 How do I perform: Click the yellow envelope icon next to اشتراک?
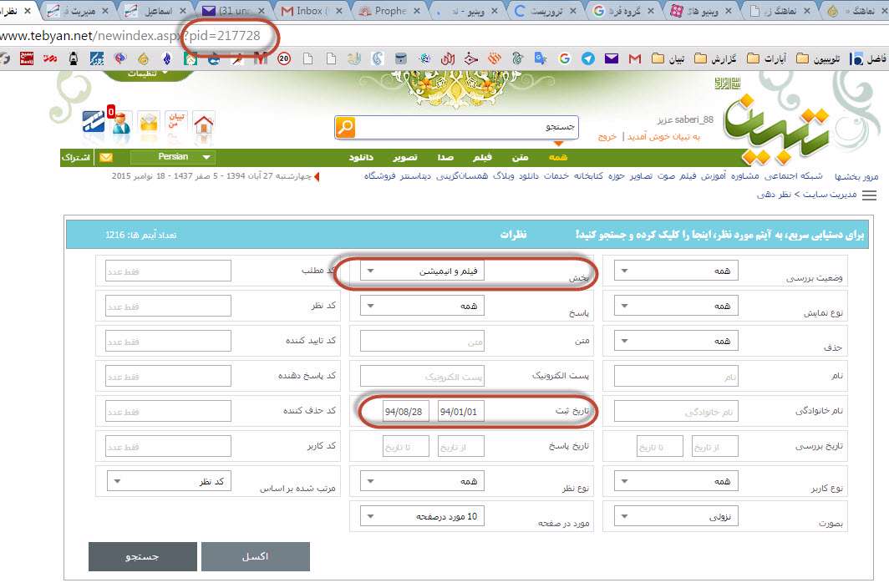click(x=106, y=157)
